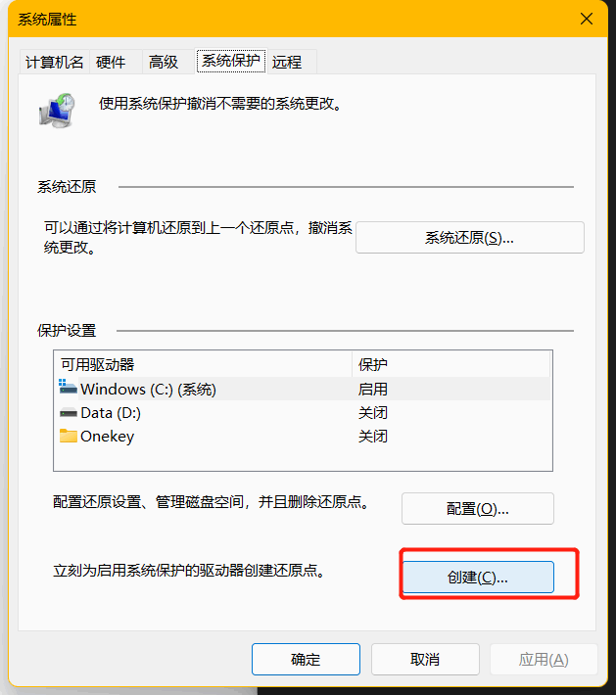
Task: Click 启用 status for Windows (C:)
Action: coord(372,390)
